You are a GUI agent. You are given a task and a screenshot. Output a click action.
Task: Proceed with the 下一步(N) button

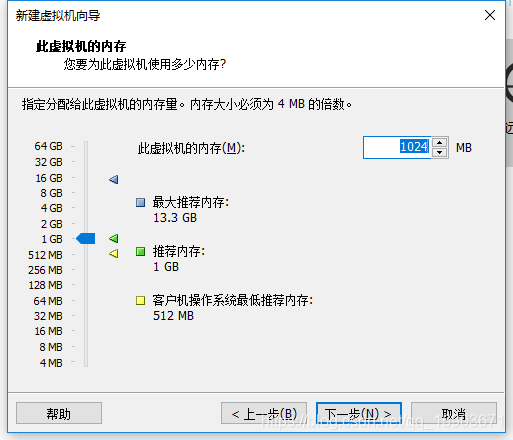pyautogui.click(x=359, y=413)
